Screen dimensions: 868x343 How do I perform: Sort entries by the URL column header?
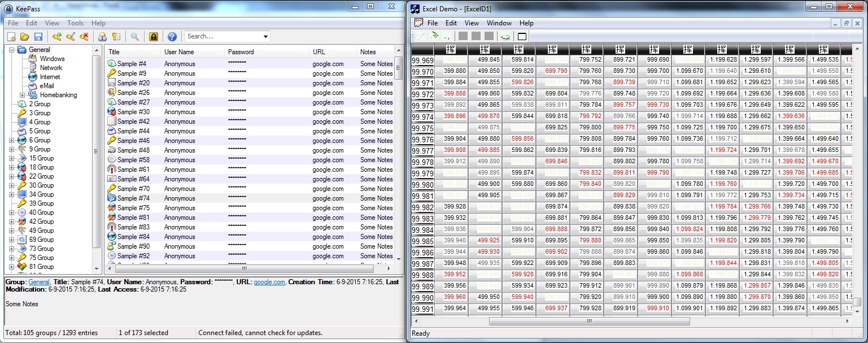tap(333, 52)
